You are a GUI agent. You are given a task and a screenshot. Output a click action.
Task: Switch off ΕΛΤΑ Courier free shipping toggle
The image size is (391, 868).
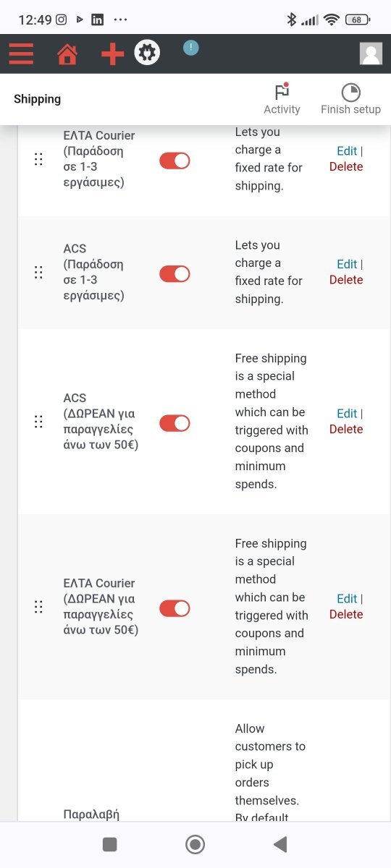175,608
